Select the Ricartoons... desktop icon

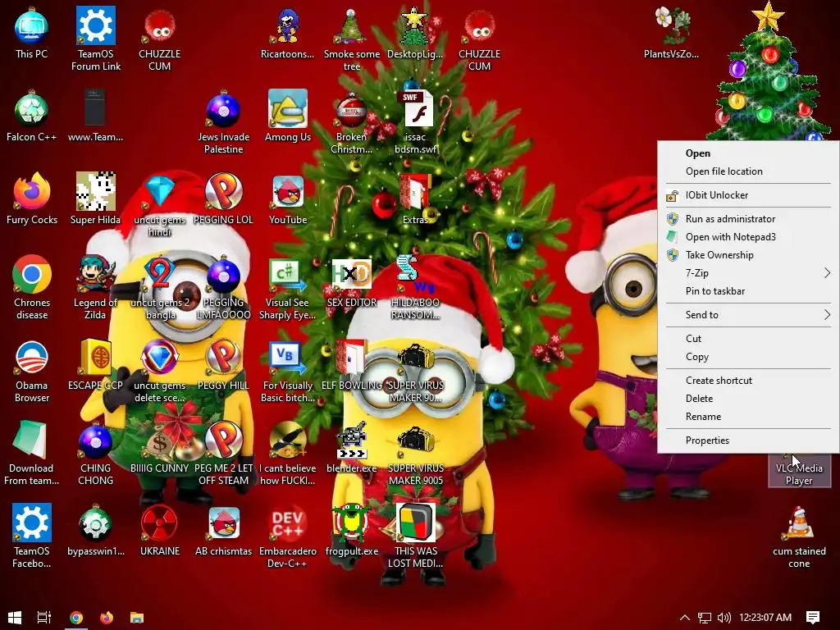[x=288, y=33]
